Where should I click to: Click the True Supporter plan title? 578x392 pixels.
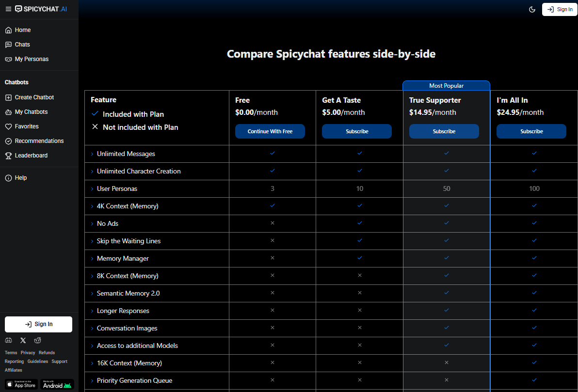click(435, 100)
